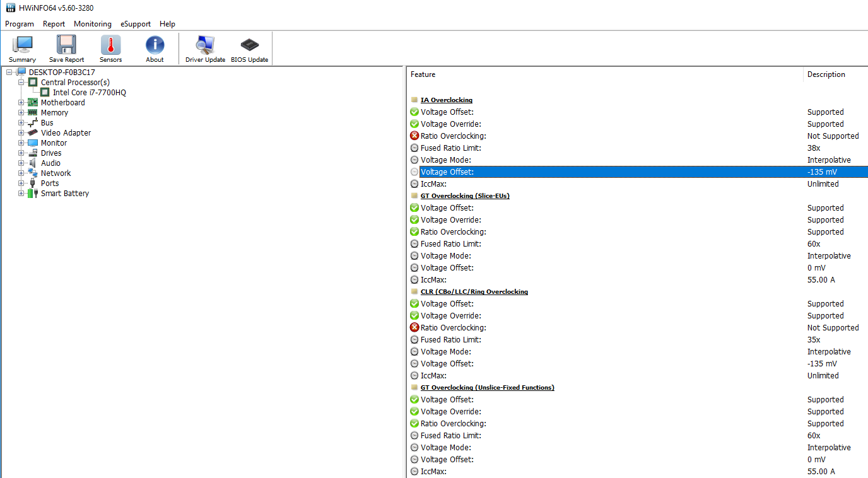Click the Network tree icon

pos(33,173)
